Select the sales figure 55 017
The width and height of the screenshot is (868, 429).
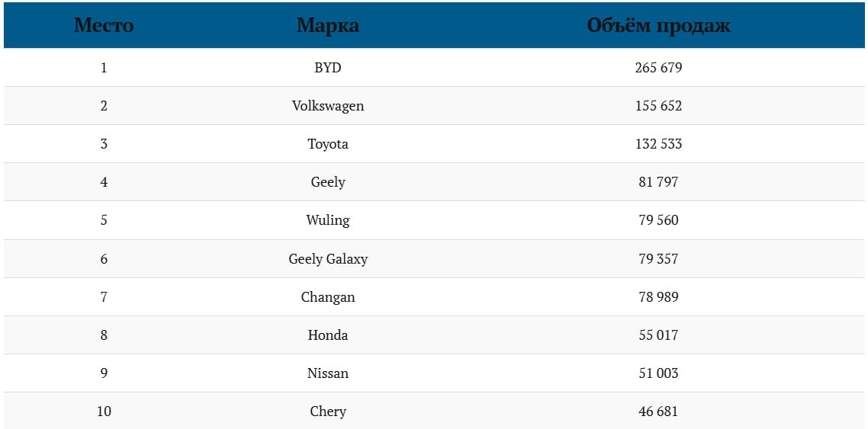(658, 335)
